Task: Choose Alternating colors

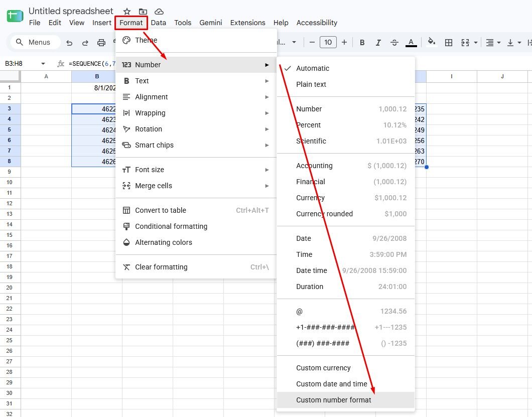Action: [196, 242]
